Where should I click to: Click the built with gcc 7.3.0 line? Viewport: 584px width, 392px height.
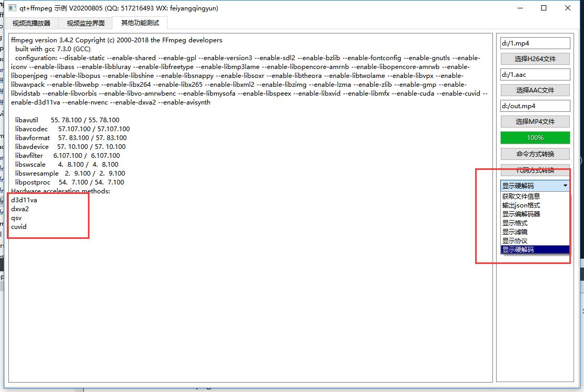(x=52, y=49)
